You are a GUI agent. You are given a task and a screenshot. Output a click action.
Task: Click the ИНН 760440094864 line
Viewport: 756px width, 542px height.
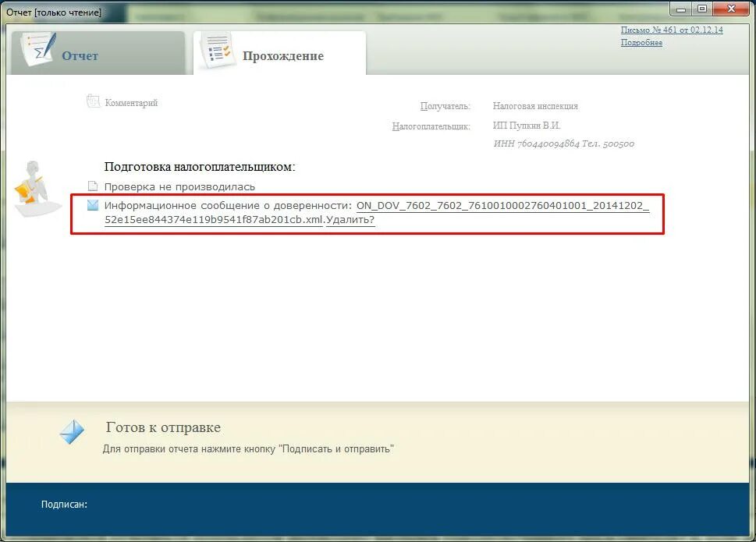(x=563, y=143)
